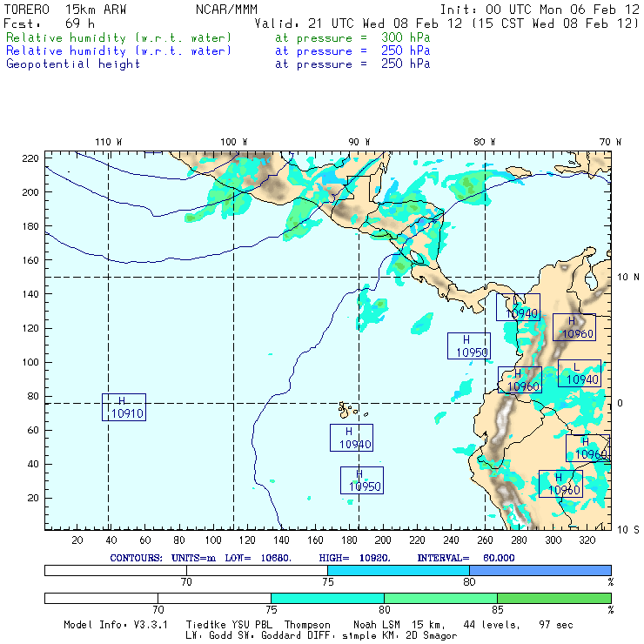Image resolution: width=644 pixels, height=644 pixels.
Task: Click the 'Model Info: V3.3.1' text
Action: click(x=116, y=625)
